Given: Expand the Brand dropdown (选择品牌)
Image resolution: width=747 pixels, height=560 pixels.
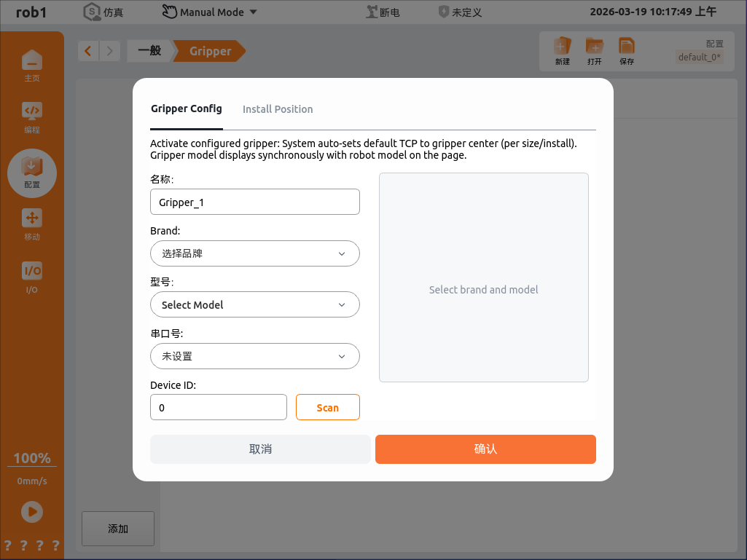Looking at the screenshot, I should pos(254,253).
